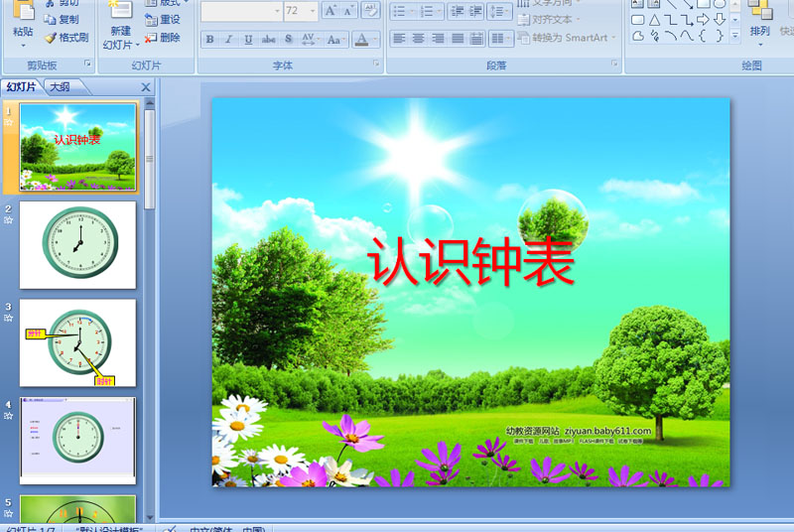The image size is (794, 532).
Task: Open Align Text (对齐文本) menu
Action: click(x=550, y=20)
